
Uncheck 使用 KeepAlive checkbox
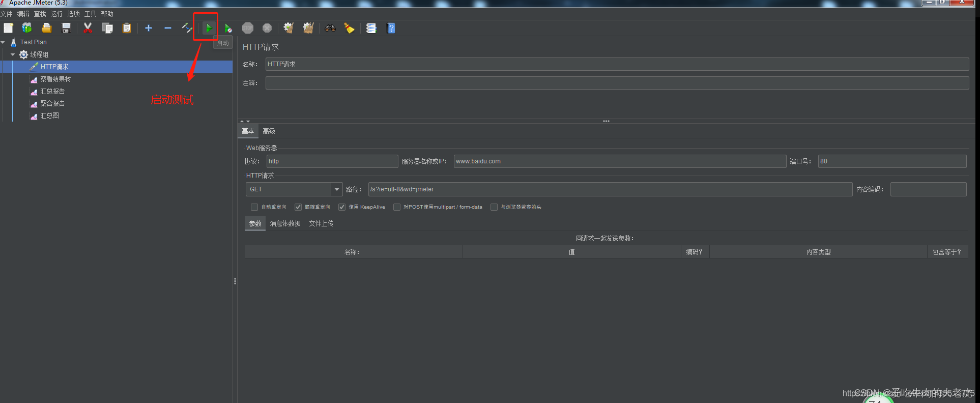pyautogui.click(x=342, y=207)
